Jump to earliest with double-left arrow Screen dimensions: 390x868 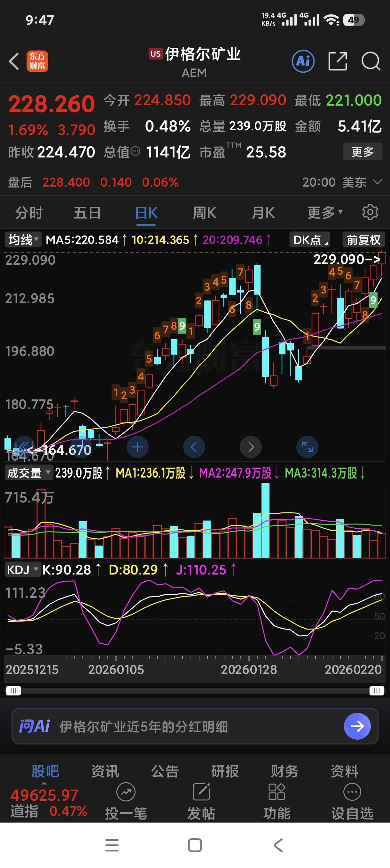tap(24, 447)
